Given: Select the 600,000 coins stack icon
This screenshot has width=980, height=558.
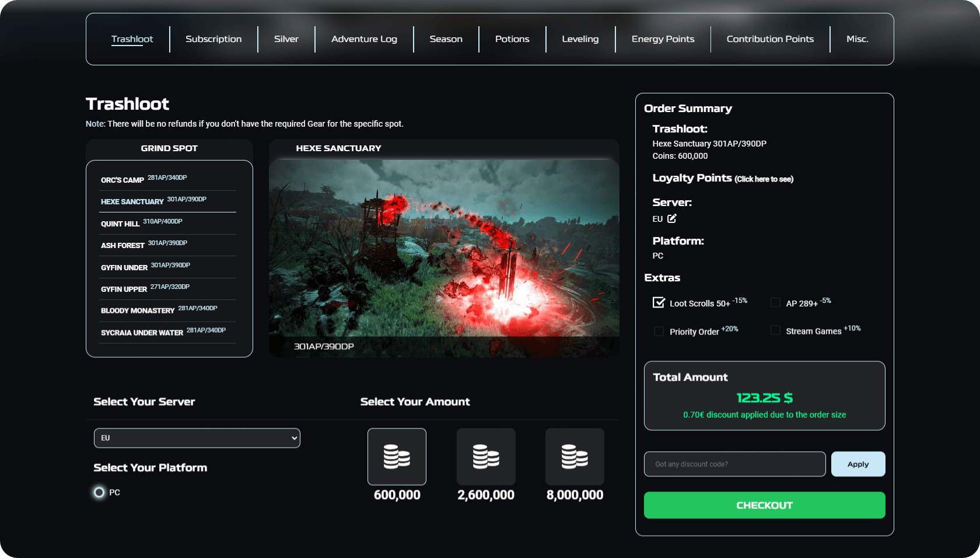Looking at the screenshot, I should [x=397, y=456].
